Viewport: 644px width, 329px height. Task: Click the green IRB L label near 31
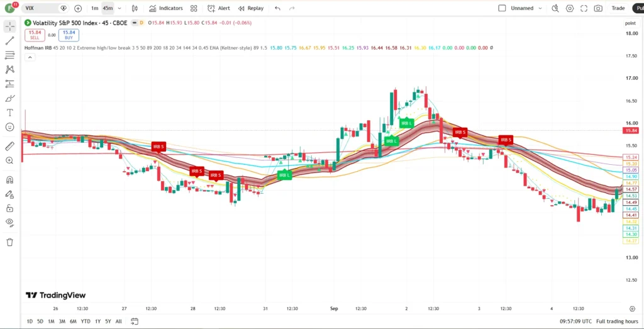[285, 176]
